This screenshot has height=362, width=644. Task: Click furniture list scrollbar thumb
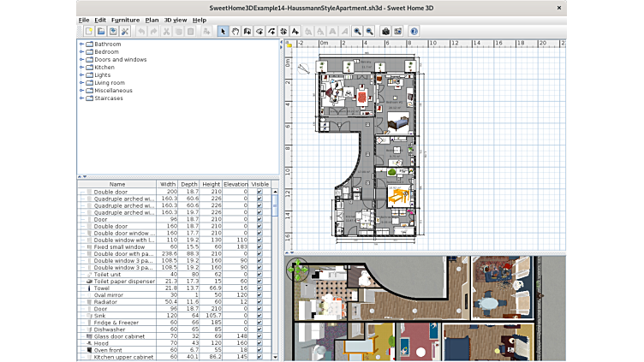(x=275, y=205)
